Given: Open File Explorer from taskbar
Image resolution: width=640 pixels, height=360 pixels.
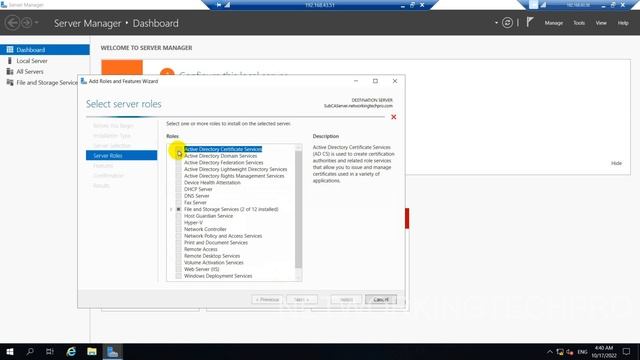Looking at the screenshot, I should pos(92,351).
